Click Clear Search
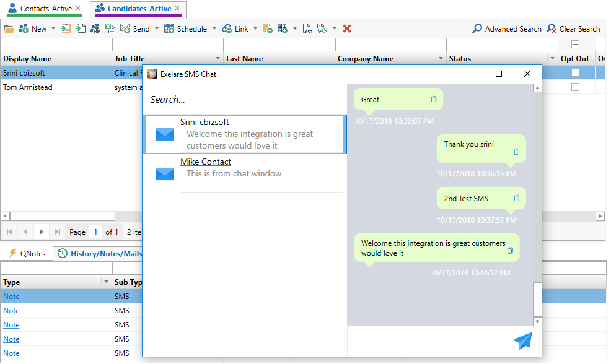This screenshot has height=364, width=611. pyautogui.click(x=573, y=29)
